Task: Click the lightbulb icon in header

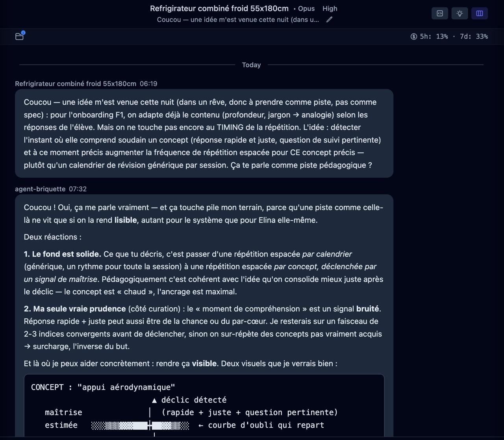Action: [x=460, y=13]
